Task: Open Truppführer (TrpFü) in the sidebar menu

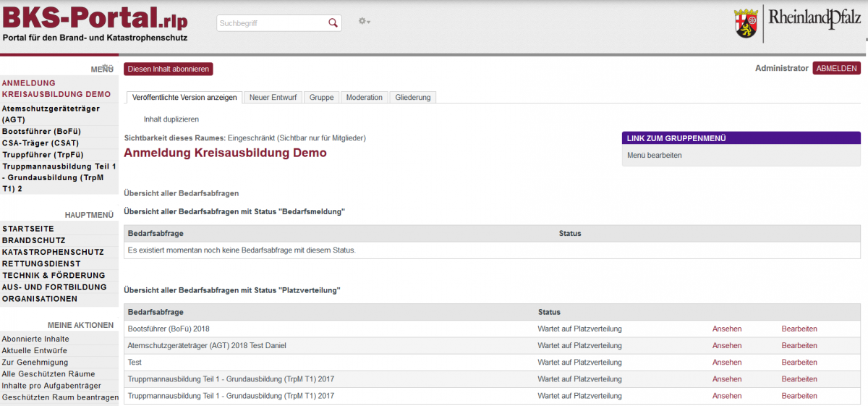Action: [x=43, y=155]
